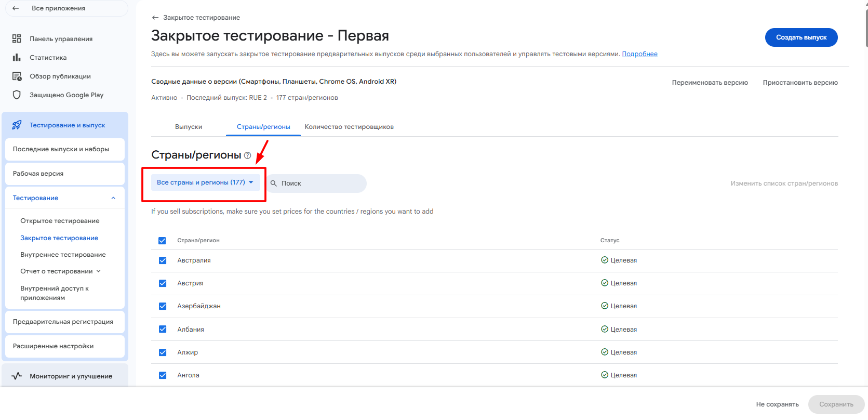
Task: Open Последние выпуски и наборы menu item
Action: pyautogui.click(x=65, y=149)
